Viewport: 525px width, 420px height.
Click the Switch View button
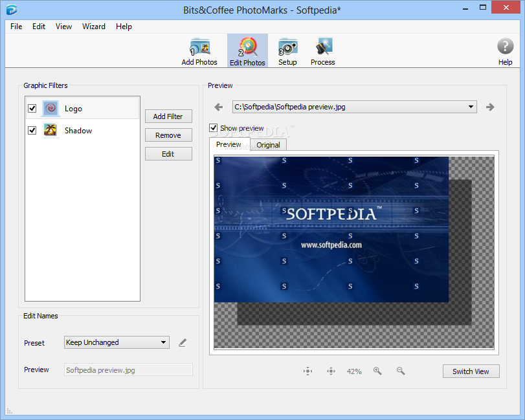(471, 371)
